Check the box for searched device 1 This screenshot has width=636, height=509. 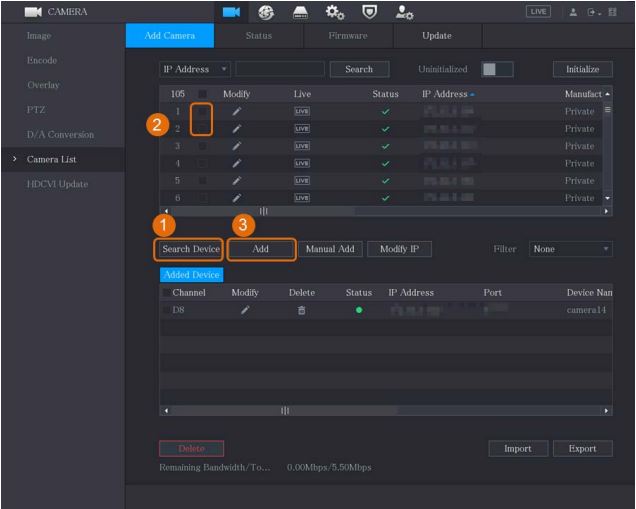pos(202,111)
